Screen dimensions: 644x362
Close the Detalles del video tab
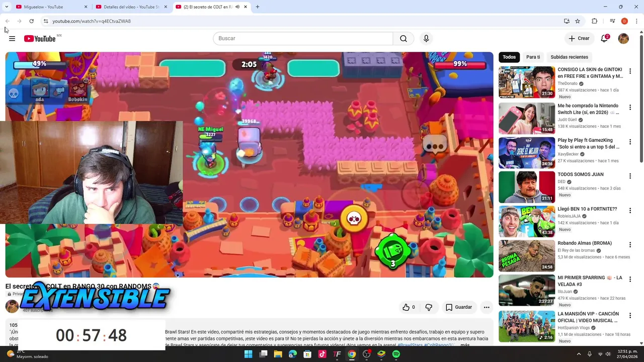[x=166, y=7]
